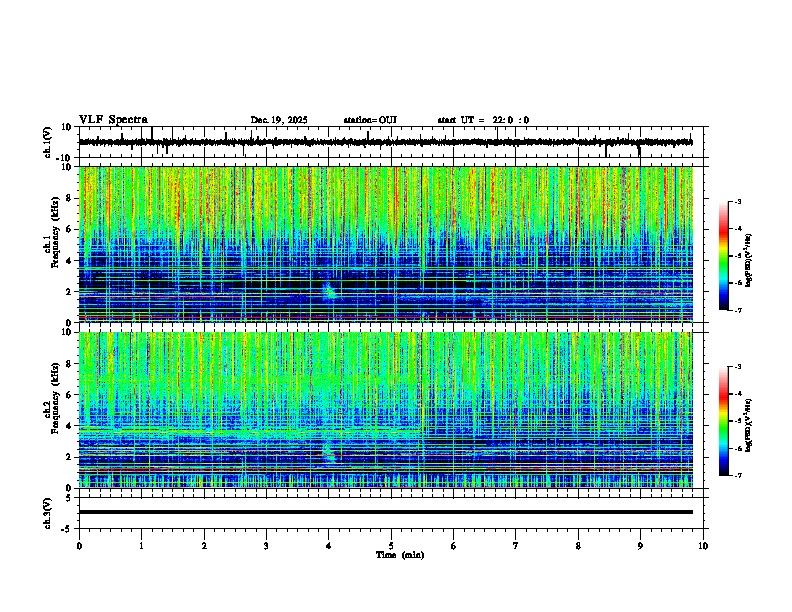The width and height of the screenshot is (792, 612).
Task: Click the Time (min) axis label
Action: [x=400, y=555]
